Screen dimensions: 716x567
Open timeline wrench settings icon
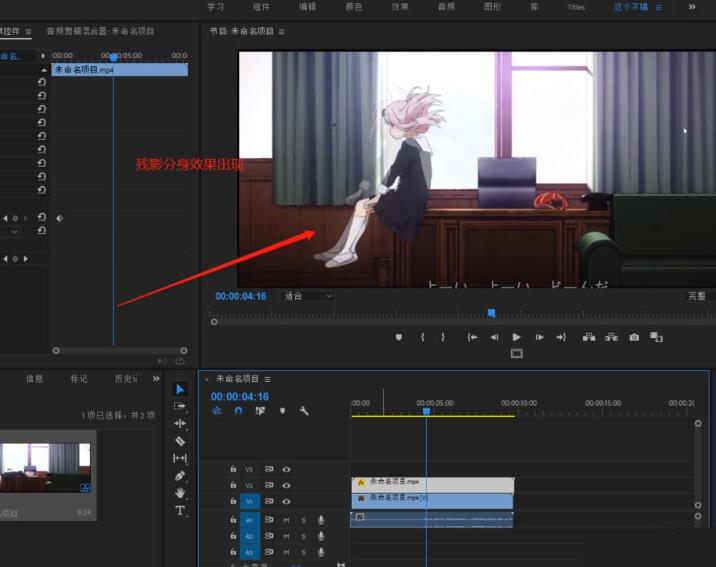[x=304, y=410]
